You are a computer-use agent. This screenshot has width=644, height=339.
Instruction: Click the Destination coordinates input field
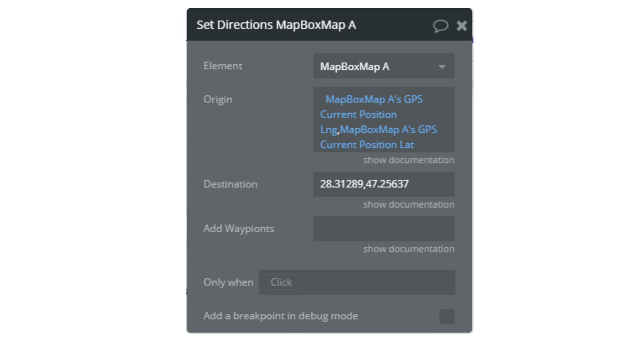point(384,184)
